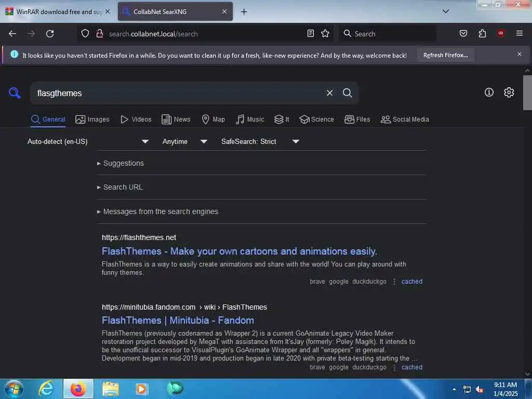Screen dimensions: 532x399
Task: Select the General search category
Action: pos(48,119)
